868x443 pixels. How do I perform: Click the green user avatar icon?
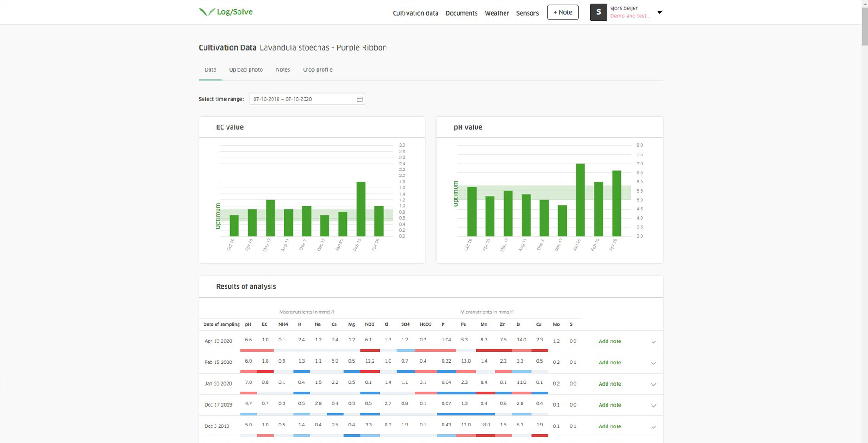598,12
